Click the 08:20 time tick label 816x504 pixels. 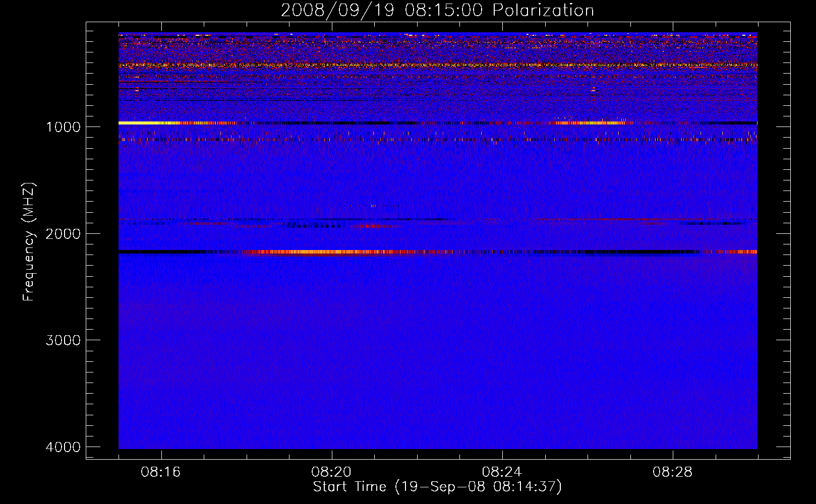[x=331, y=472]
